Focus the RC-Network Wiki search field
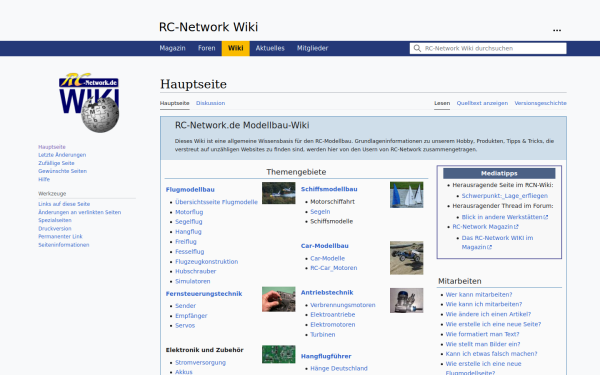Screen dimensions: 600x375 click(x=488, y=48)
